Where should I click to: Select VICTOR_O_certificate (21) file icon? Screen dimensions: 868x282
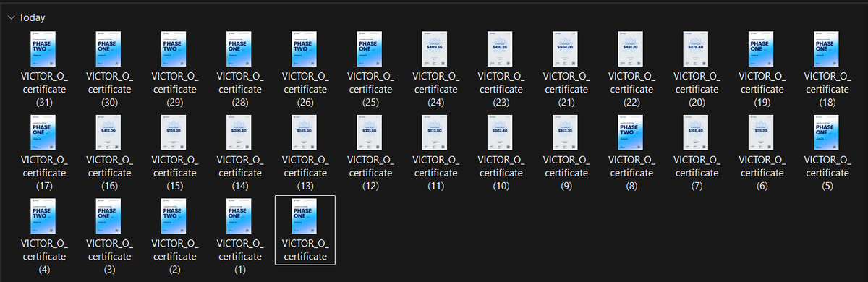(x=566, y=48)
